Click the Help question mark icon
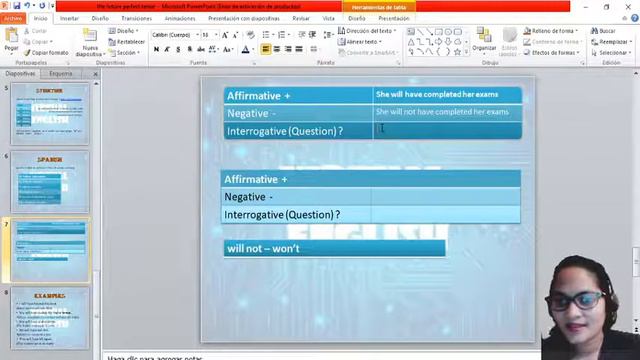This screenshot has height=360, width=640. pyautogui.click(x=635, y=18)
